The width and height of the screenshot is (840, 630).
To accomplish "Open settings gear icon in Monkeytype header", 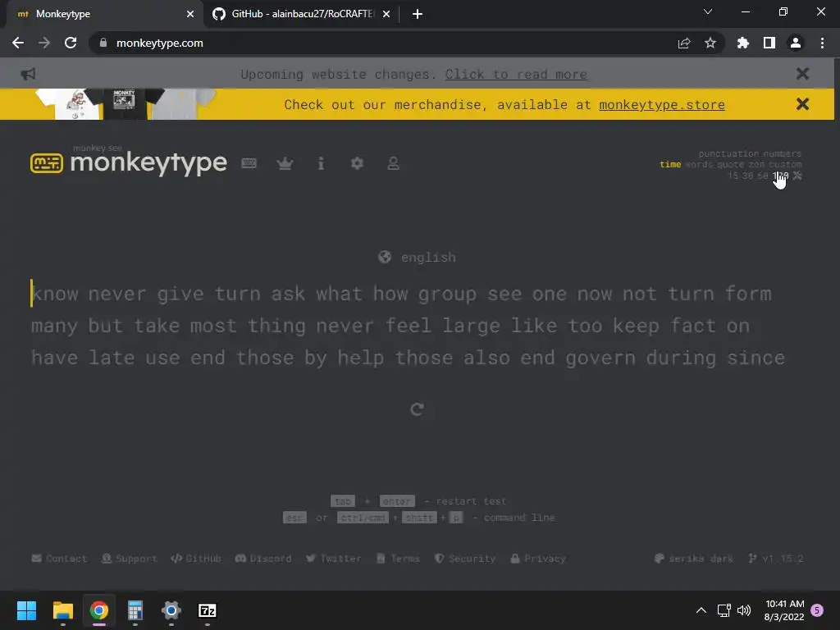I will 357,163.
